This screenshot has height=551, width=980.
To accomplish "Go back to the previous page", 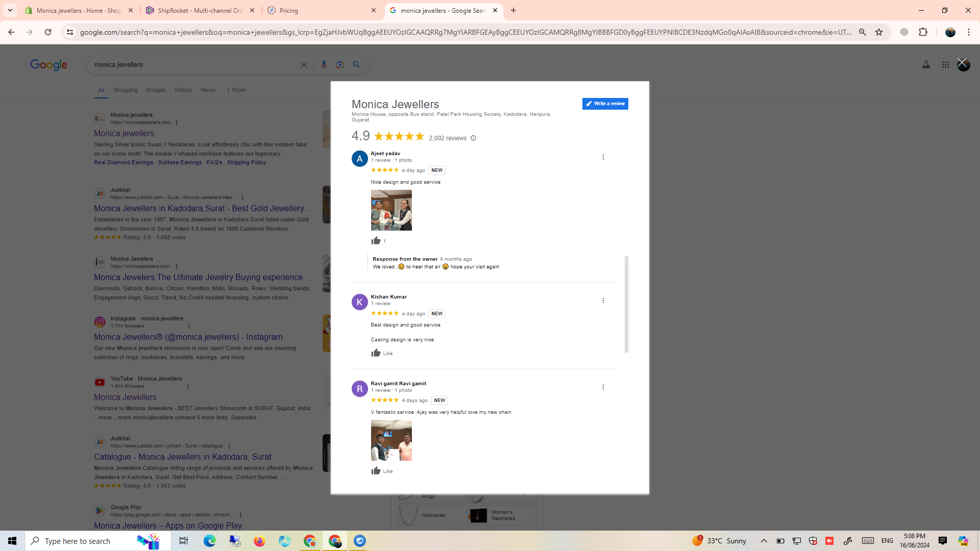I will click(x=11, y=32).
